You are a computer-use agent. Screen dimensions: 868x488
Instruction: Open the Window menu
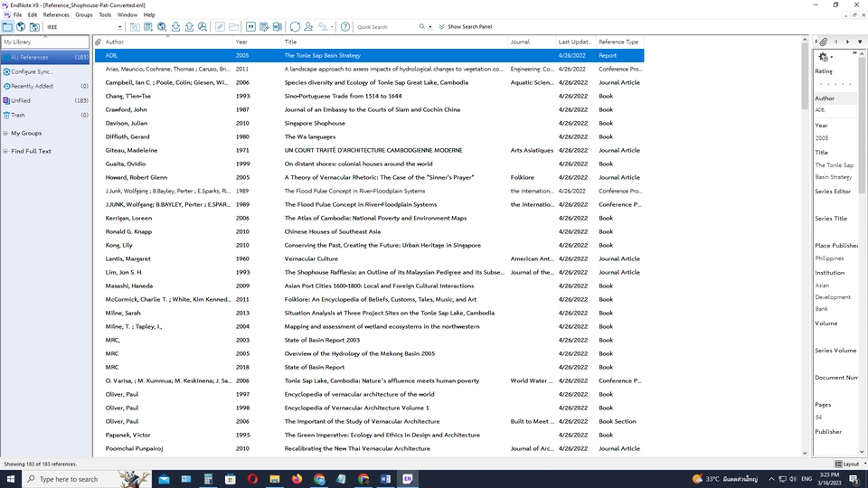point(127,15)
